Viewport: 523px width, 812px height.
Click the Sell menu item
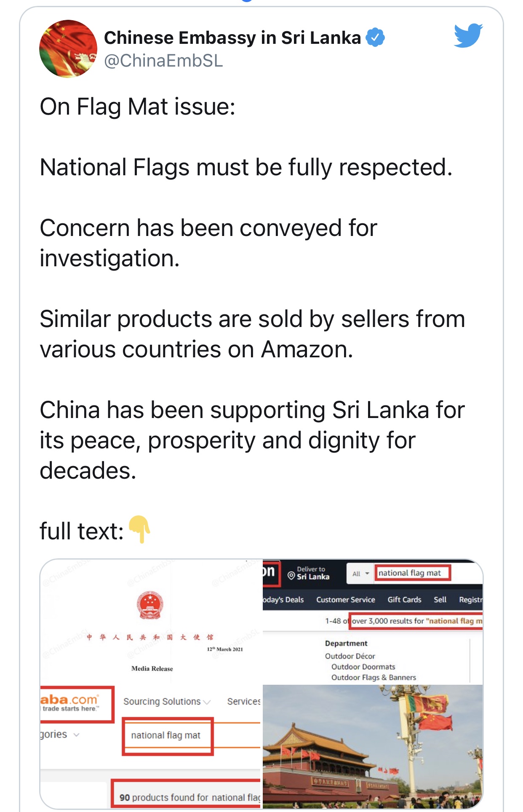[x=440, y=600]
